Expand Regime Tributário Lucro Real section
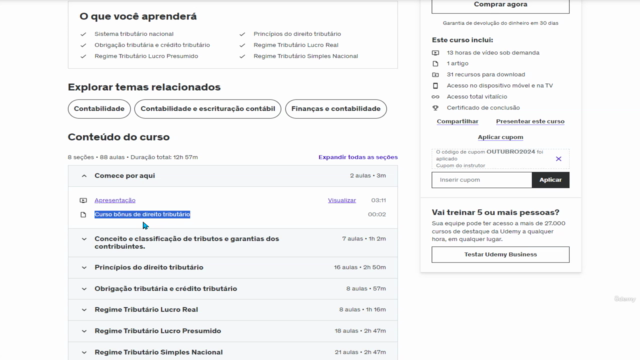The width and height of the screenshot is (640, 360). click(x=233, y=310)
